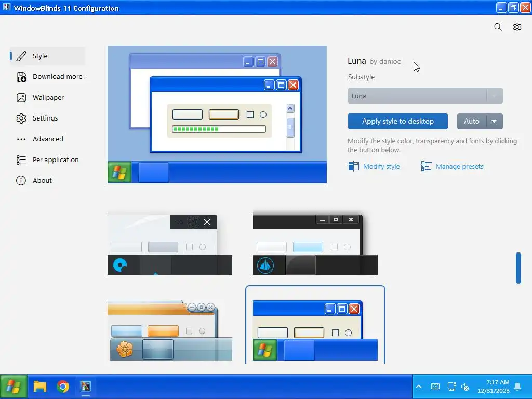
Task: Open the Manage presets link
Action: [459, 167]
